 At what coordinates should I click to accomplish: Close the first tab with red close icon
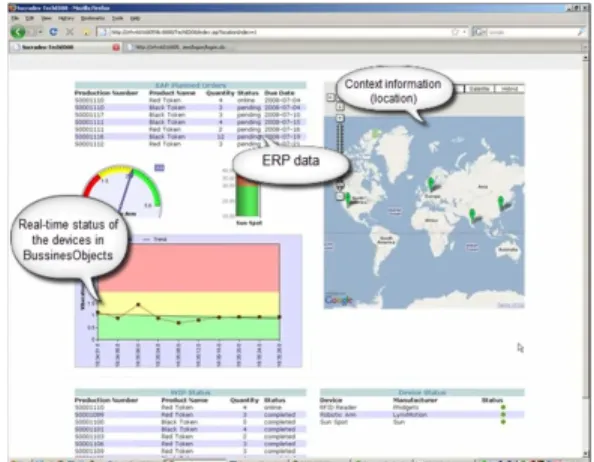pyautogui.click(x=116, y=47)
